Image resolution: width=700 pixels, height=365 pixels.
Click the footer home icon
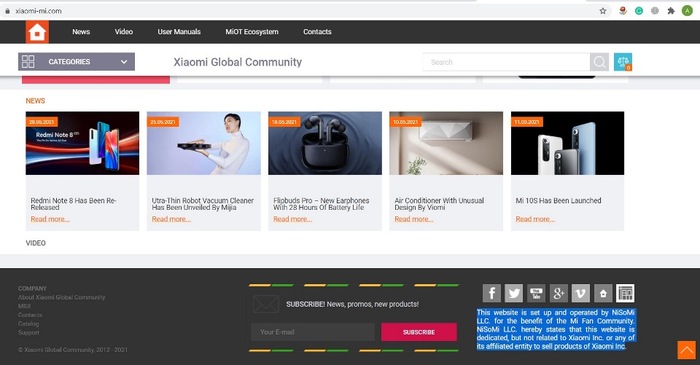click(603, 293)
